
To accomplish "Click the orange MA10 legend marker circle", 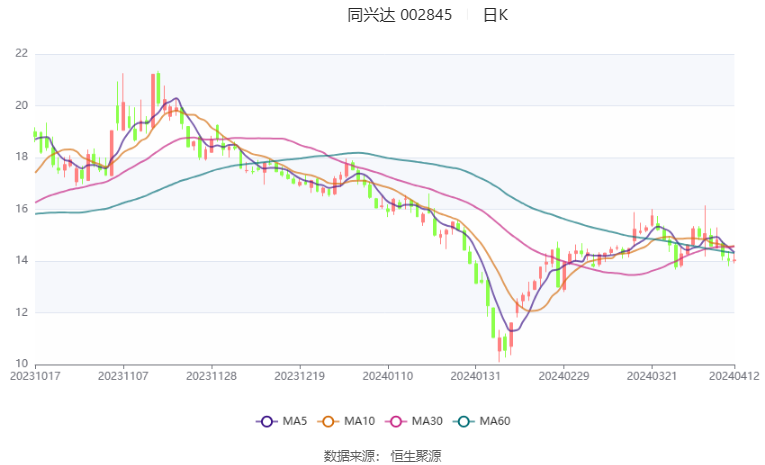I will tap(327, 422).
